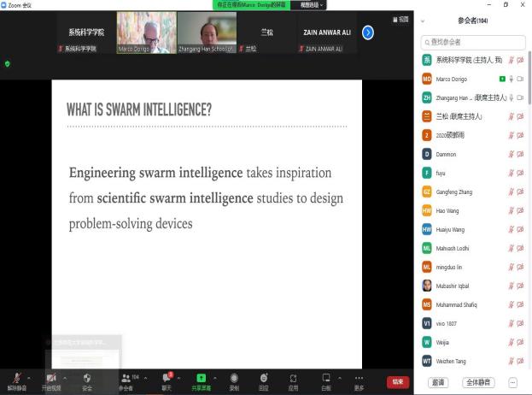
Task: Open the More menu in bottom toolbar
Action: point(359,378)
